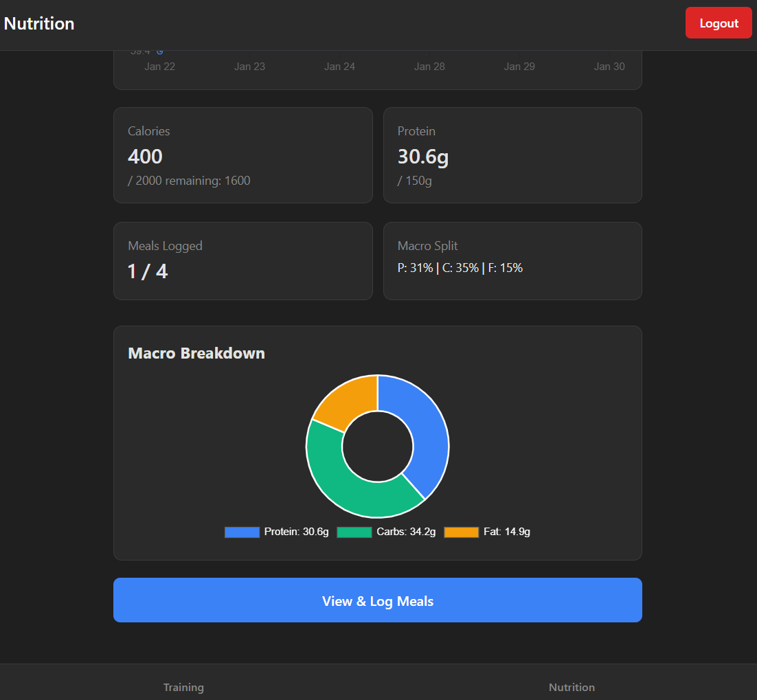The height and width of the screenshot is (700, 757).
Task: Click the Protein stat card showing 30.6g
Action: [x=512, y=155]
